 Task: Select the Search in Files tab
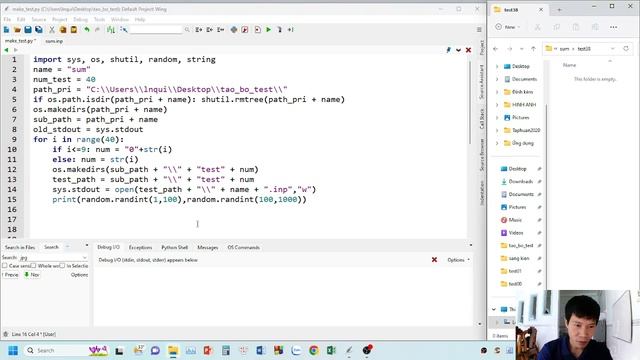pos(20,247)
